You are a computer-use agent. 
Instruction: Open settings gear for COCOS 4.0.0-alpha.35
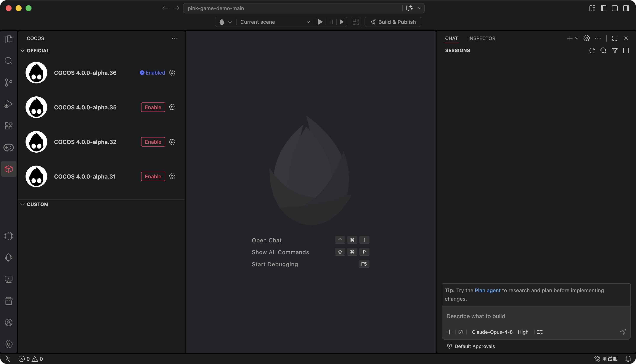click(x=172, y=107)
